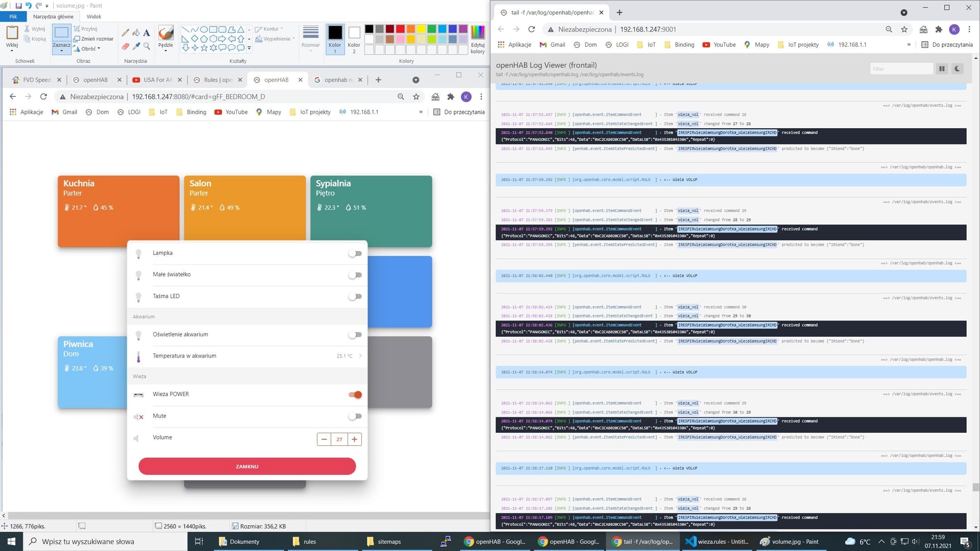Select the Text tool in Paint
980x551 pixels.
click(x=146, y=33)
